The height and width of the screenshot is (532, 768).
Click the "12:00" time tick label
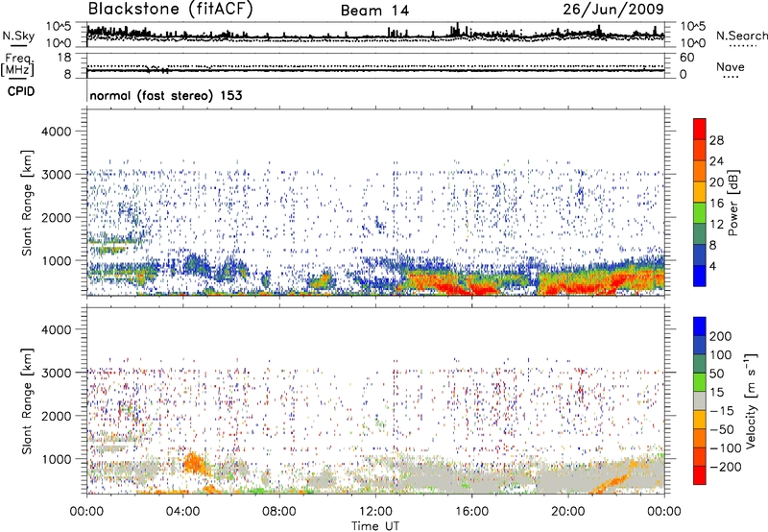(x=375, y=512)
